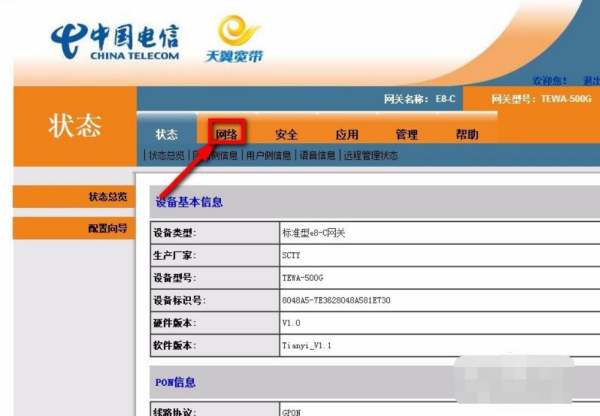The width and height of the screenshot is (600, 416).
Task: Open the 远程管理状态 submenu link
Action: click(x=371, y=155)
